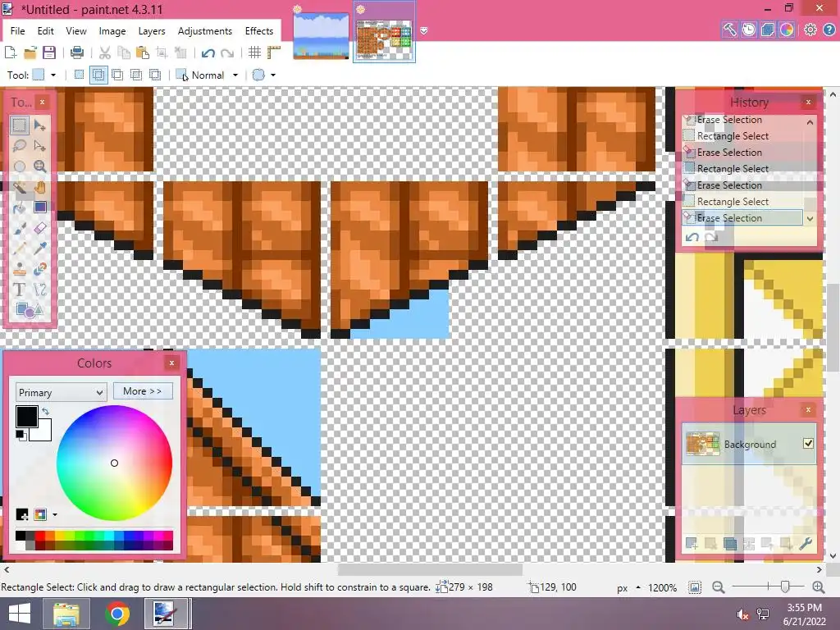The height and width of the screenshot is (630, 840).
Task: Open the Image menu
Action: [112, 31]
